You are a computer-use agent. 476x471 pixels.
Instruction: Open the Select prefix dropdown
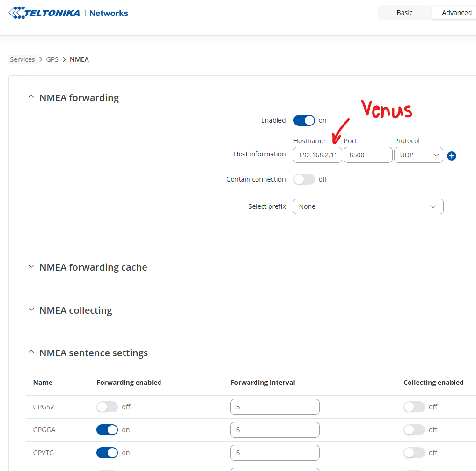[368, 206]
